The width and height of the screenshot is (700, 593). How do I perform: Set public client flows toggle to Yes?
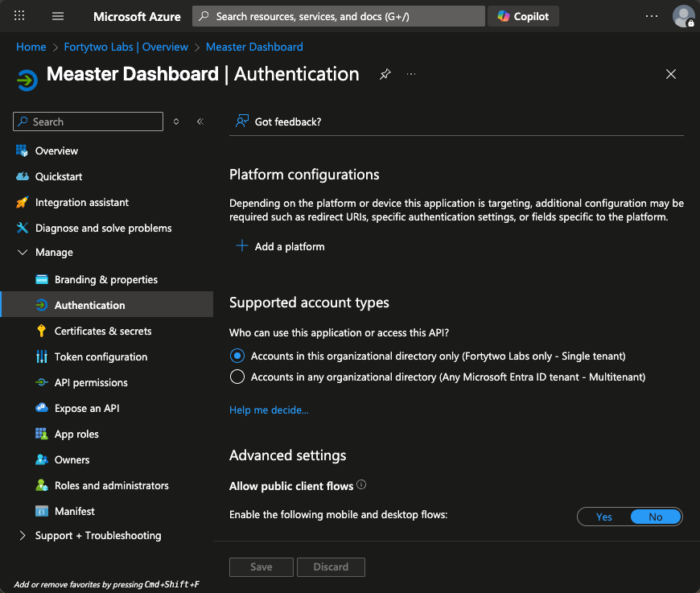click(604, 517)
